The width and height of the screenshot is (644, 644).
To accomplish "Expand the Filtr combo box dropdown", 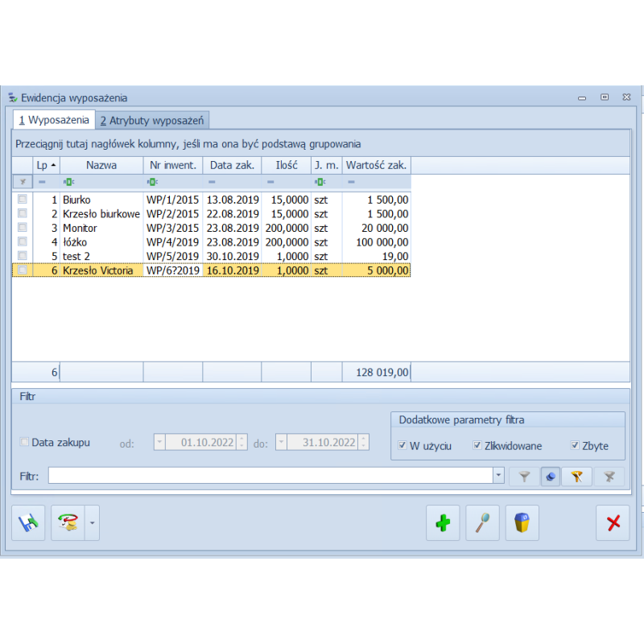I will click(x=499, y=477).
